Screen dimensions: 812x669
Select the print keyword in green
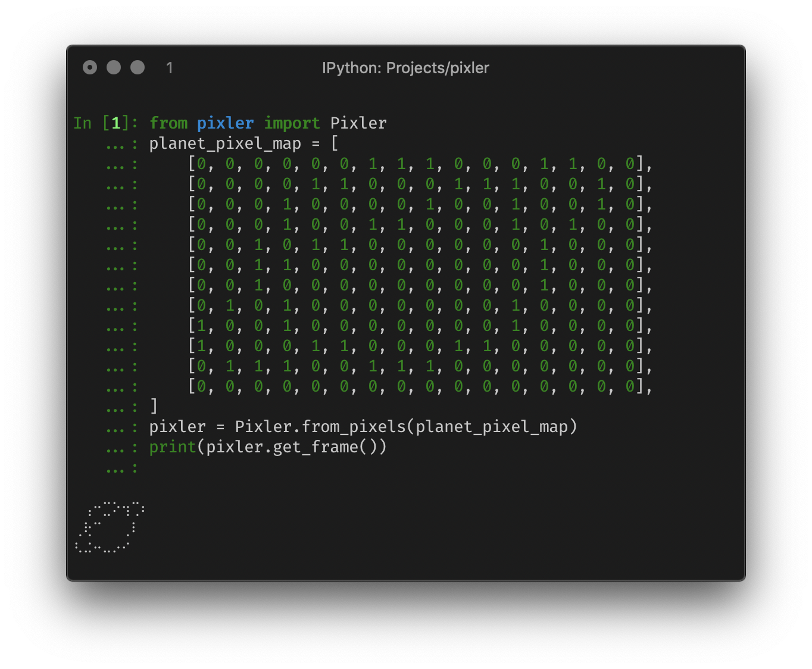172,446
